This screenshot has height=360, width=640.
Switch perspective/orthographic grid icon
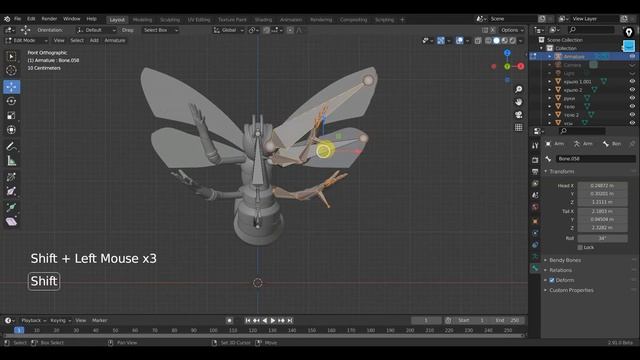(x=518, y=127)
